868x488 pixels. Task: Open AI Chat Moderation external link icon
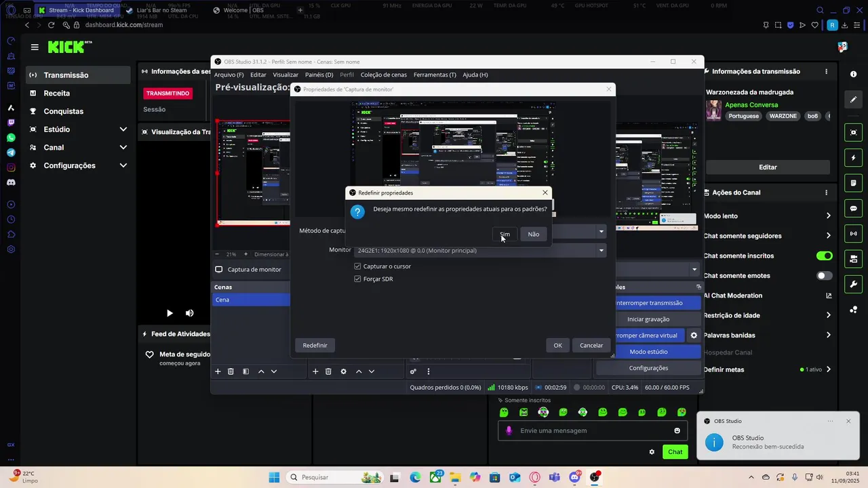(828, 296)
